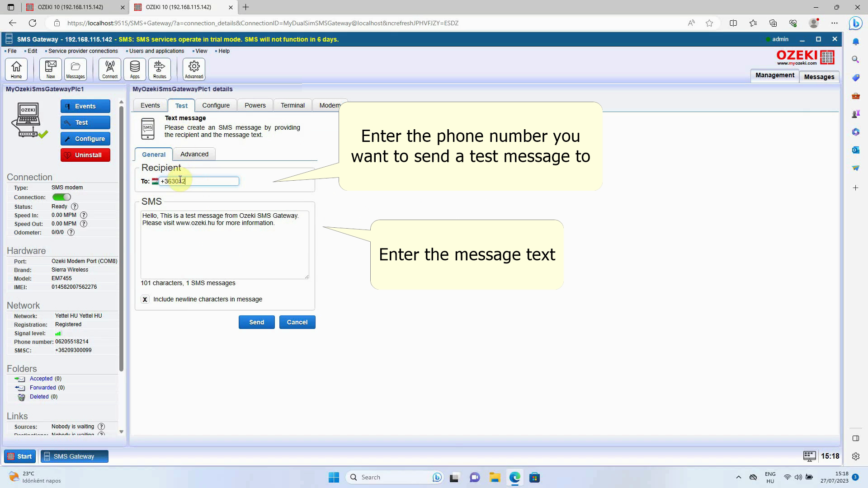Click the recipient phone number field

pyautogui.click(x=198, y=181)
